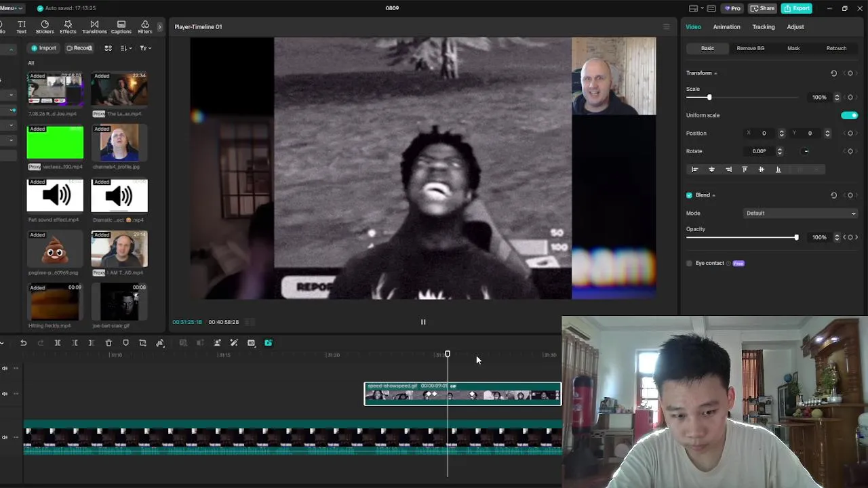Screen dimensions: 868x488
Task: Split the clip at the playhead
Action: click(58, 343)
